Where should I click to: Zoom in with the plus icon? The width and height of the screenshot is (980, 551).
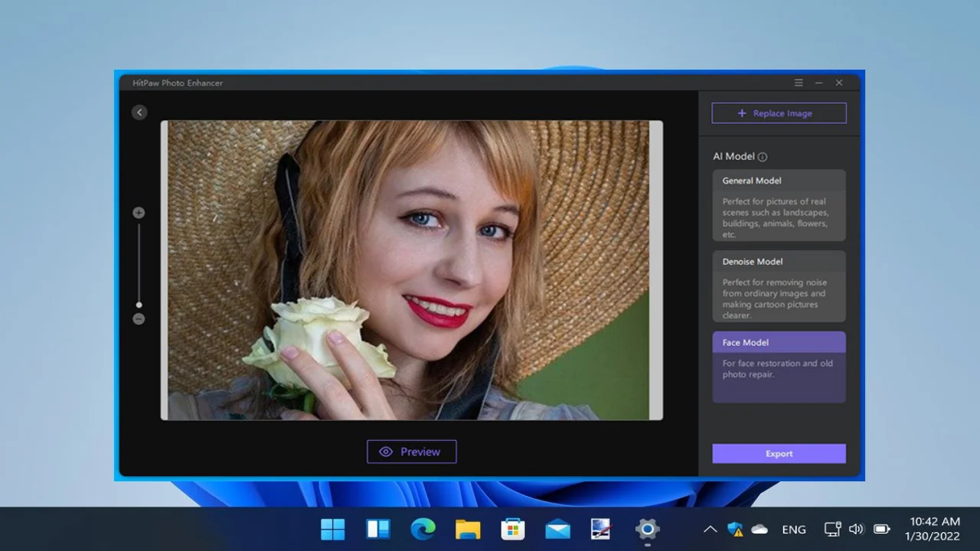tap(139, 213)
